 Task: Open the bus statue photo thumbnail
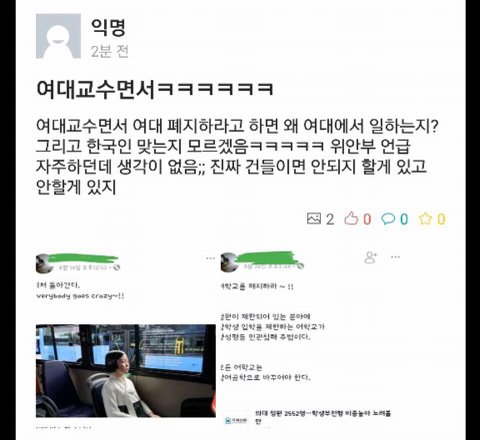(x=126, y=370)
